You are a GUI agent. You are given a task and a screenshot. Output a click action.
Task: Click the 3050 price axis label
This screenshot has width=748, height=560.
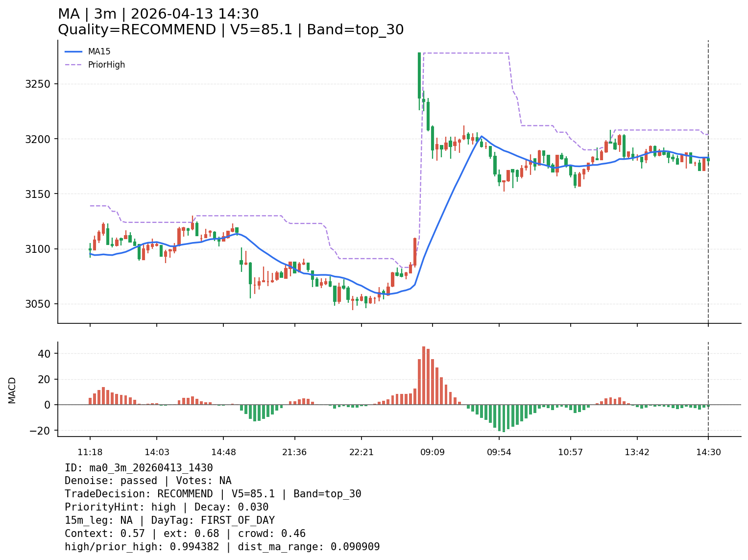38,304
